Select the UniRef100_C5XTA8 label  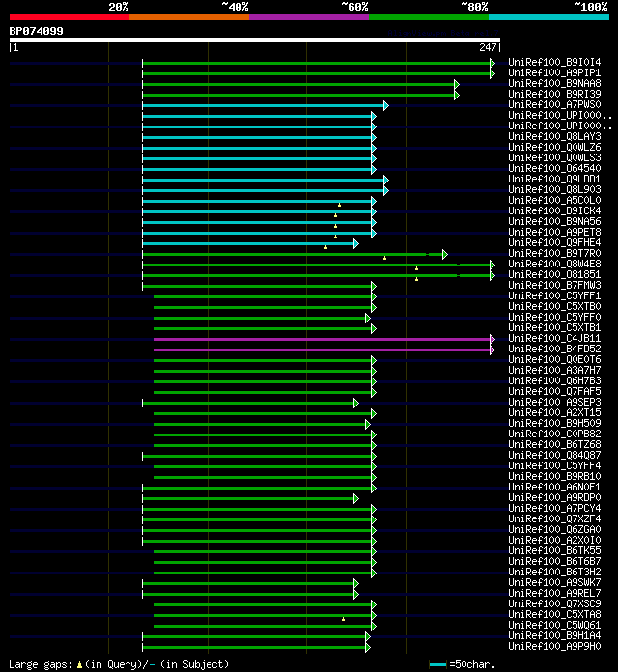click(x=554, y=614)
